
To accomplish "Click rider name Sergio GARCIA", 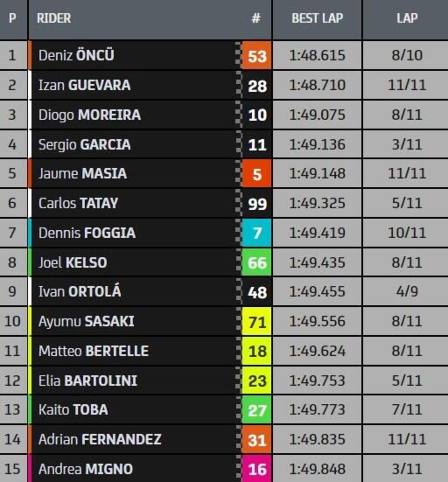I will click(85, 144).
